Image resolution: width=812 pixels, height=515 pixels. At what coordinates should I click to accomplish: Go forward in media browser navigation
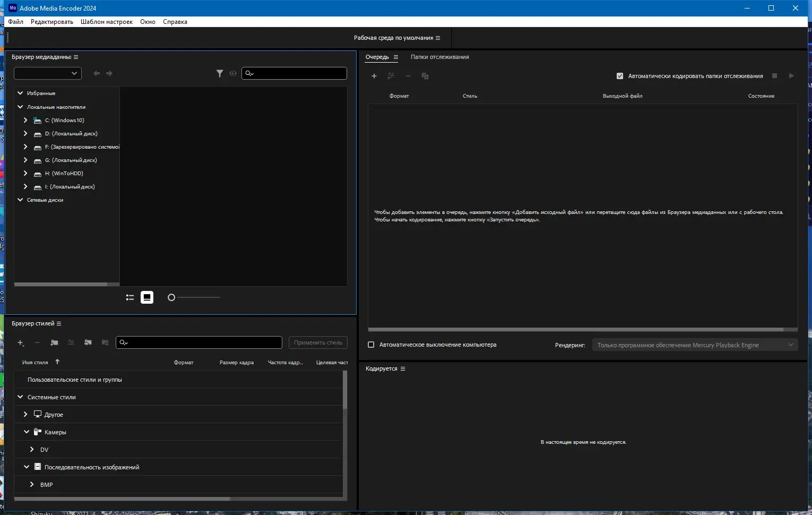click(x=109, y=73)
